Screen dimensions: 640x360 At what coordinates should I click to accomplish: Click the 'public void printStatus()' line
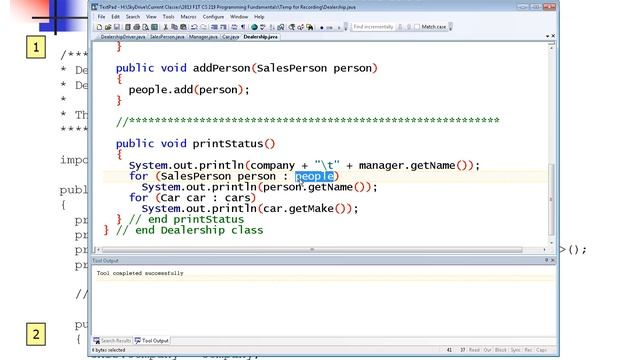(195, 144)
